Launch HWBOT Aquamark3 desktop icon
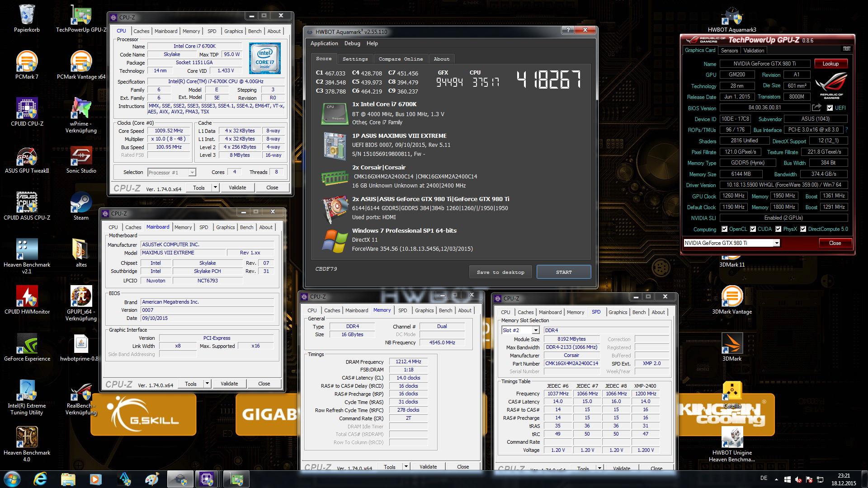 pos(732,19)
